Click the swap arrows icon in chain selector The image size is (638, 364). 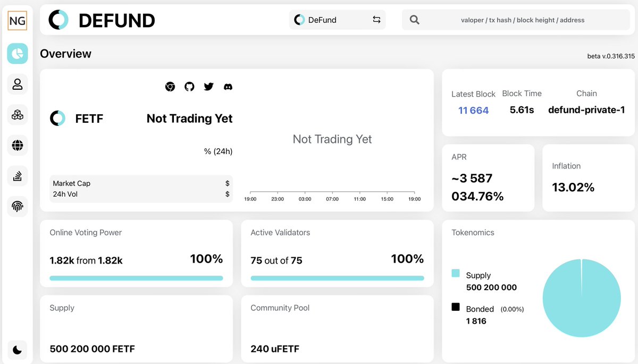tap(376, 20)
